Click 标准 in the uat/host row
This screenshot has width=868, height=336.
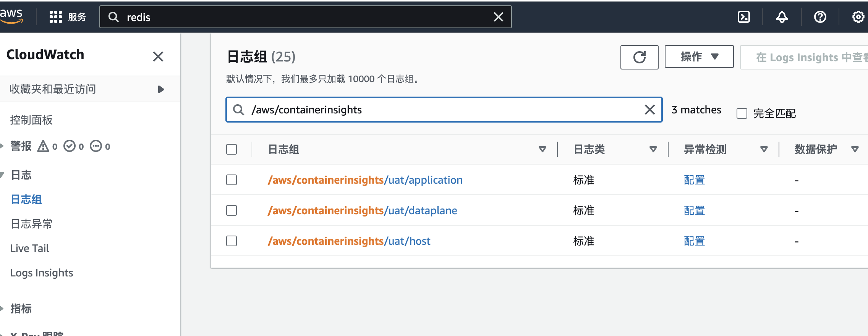click(x=583, y=241)
